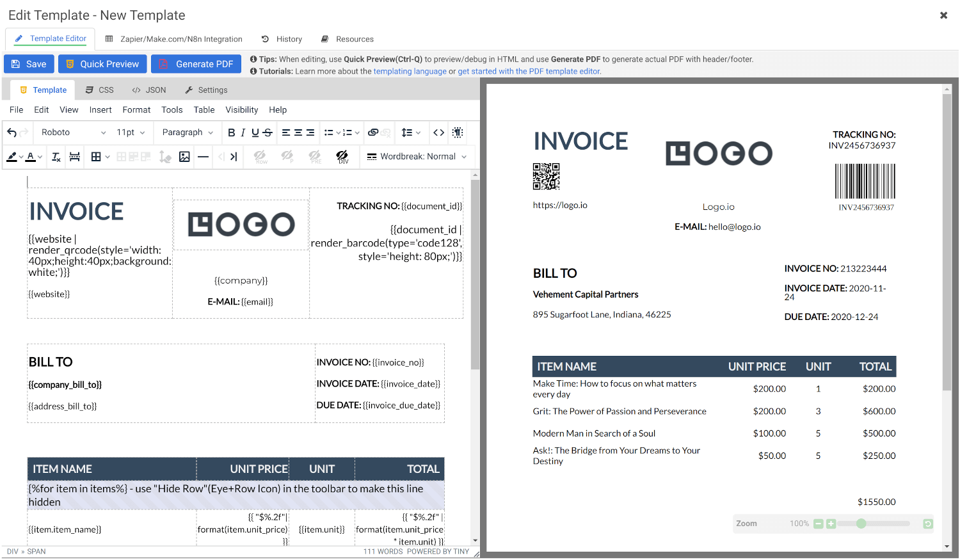
Task: Expand the Wordbreak: Normal dropdown
Action: pos(417,157)
